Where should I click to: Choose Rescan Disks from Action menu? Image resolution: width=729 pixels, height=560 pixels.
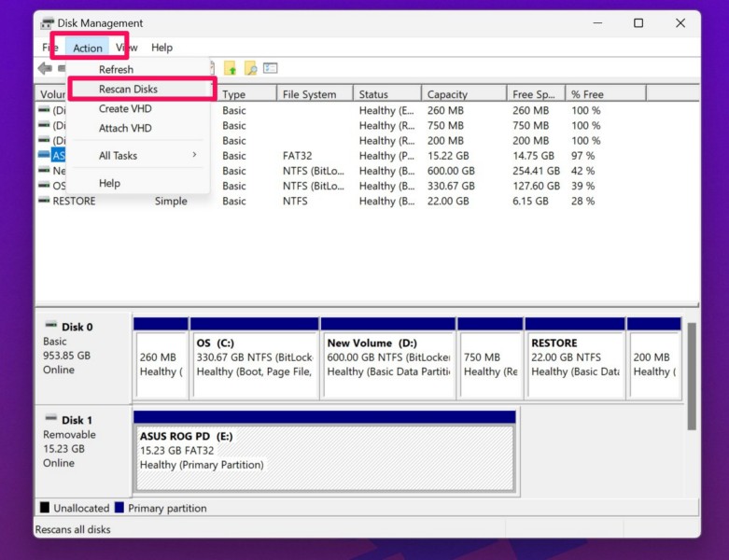pos(129,90)
